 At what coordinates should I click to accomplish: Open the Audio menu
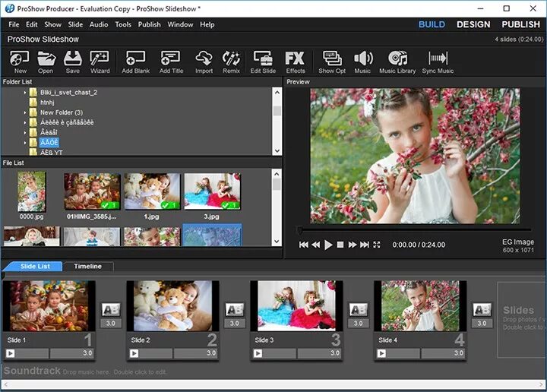99,24
